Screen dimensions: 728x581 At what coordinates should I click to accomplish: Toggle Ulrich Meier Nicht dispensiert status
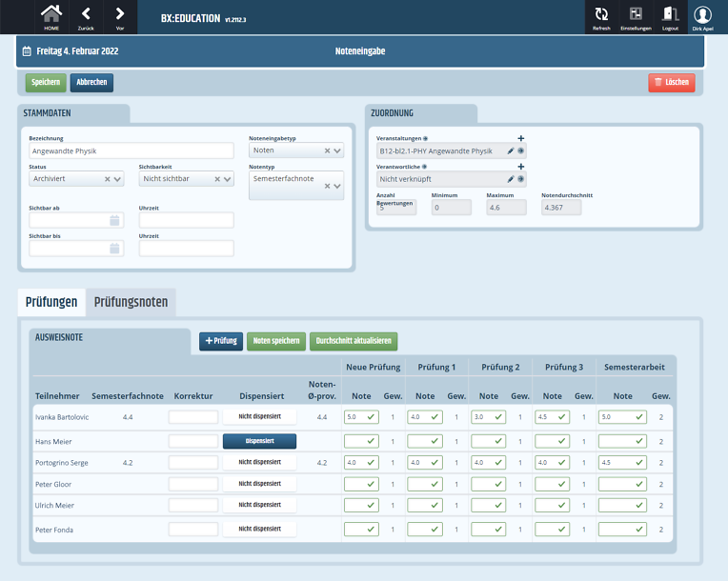(259, 505)
